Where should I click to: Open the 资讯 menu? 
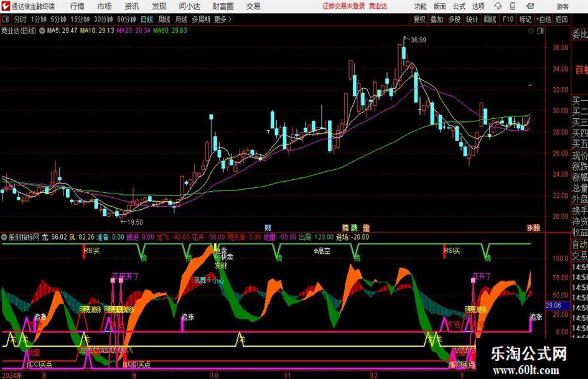tap(132, 6)
